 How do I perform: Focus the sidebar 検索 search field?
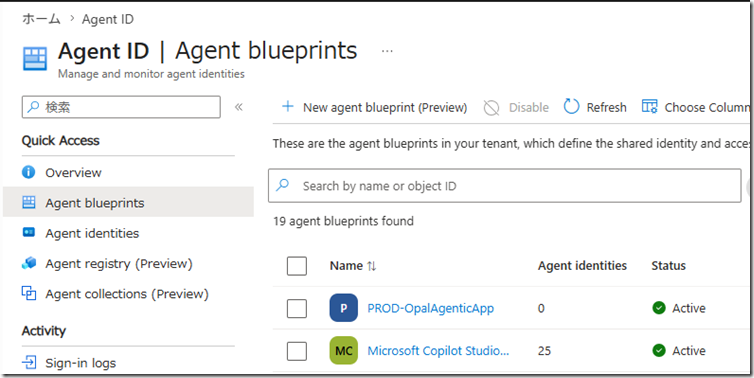point(121,107)
